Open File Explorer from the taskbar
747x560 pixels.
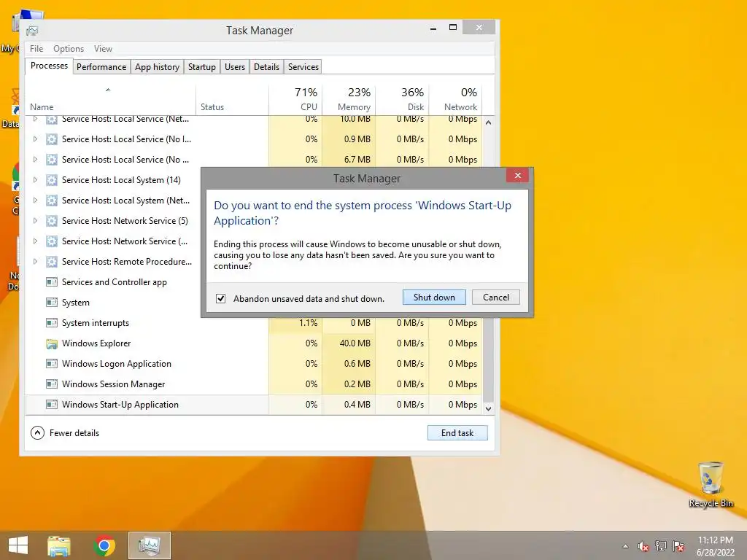click(x=59, y=545)
